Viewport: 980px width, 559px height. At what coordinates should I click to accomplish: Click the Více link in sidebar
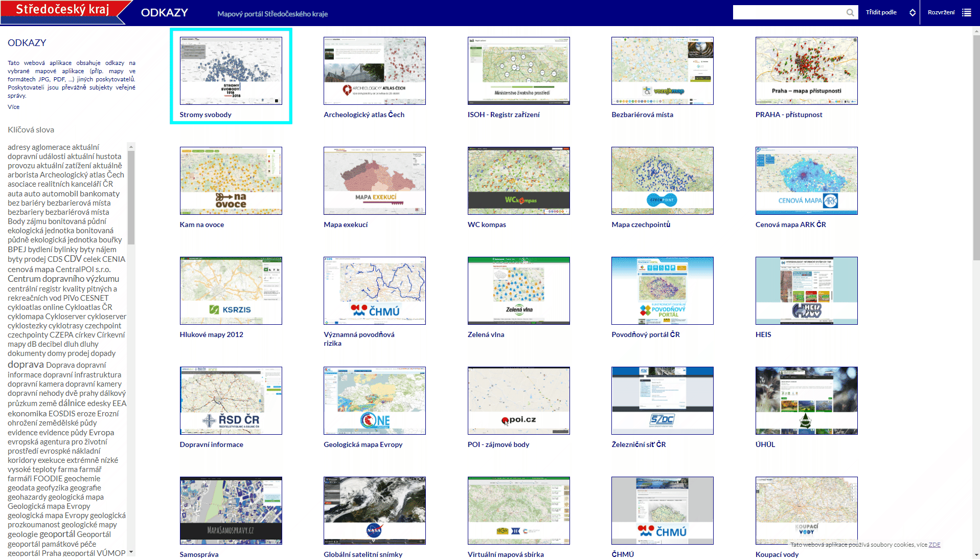tap(13, 107)
